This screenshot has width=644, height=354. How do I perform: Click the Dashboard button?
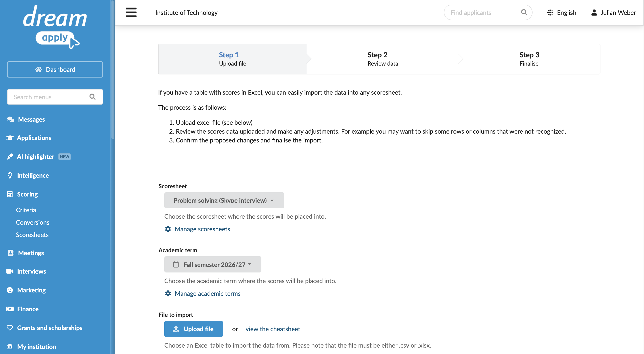point(55,69)
